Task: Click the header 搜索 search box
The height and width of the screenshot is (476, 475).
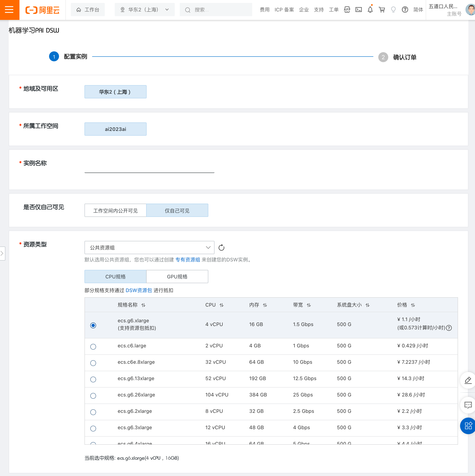Action: [216, 10]
